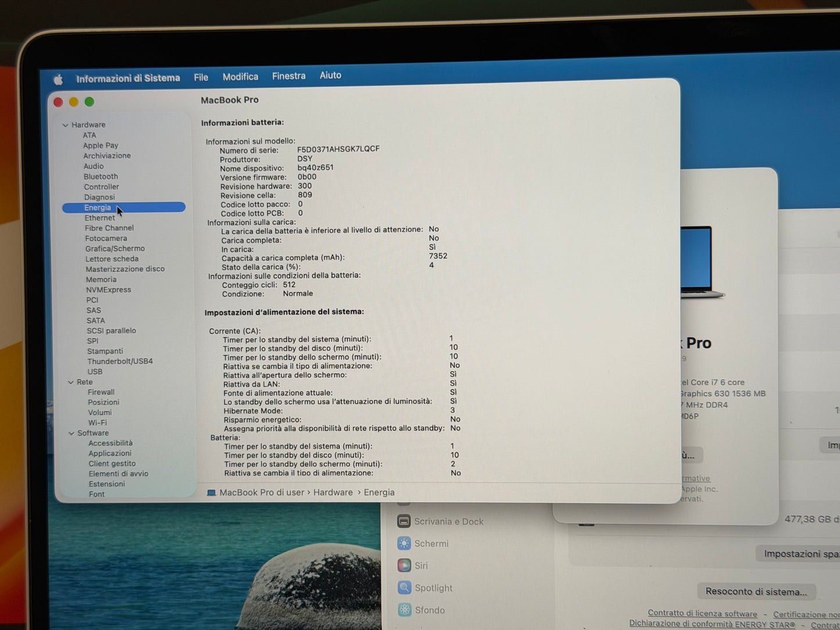Select Elementi di avvio under Software
Image resolution: width=840 pixels, height=630 pixels.
tap(119, 474)
